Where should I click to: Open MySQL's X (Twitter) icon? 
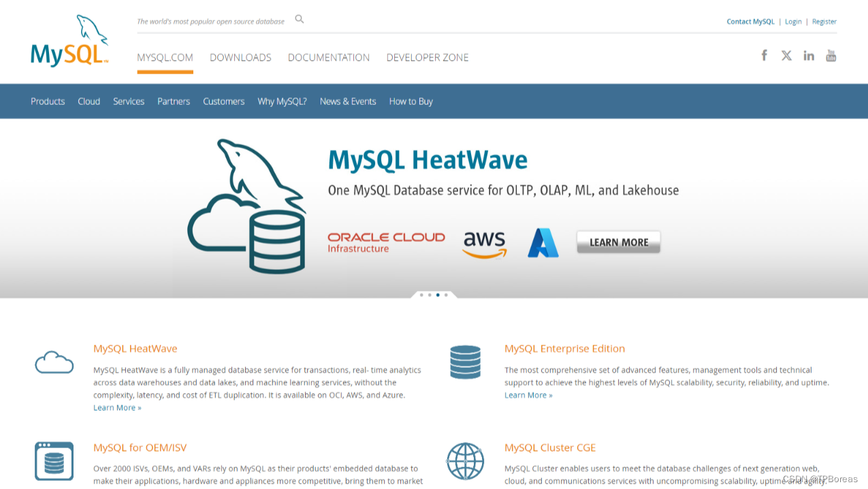[x=786, y=55]
